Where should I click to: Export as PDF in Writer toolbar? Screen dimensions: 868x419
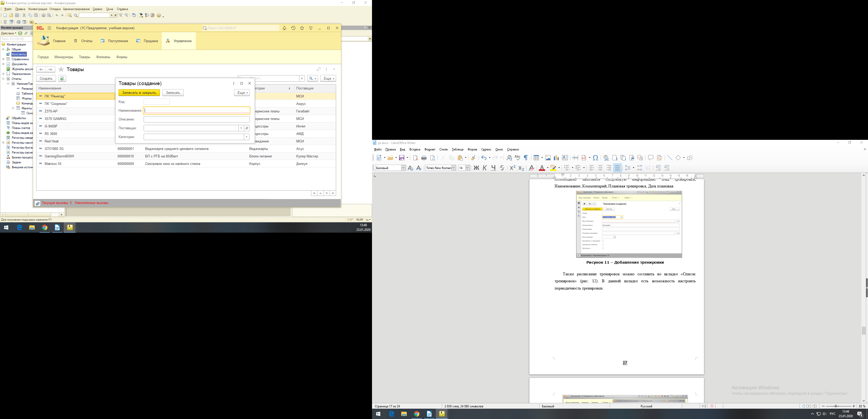415,158
